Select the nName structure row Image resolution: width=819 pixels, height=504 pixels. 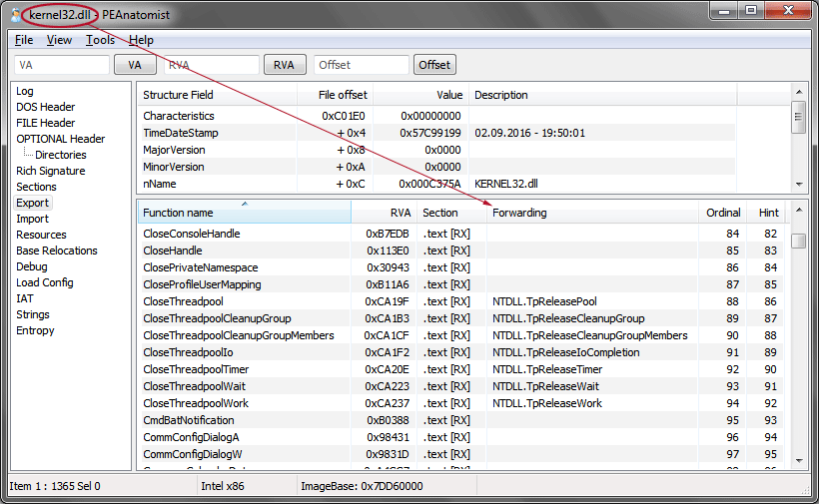pyautogui.click(x=436, y=184)
